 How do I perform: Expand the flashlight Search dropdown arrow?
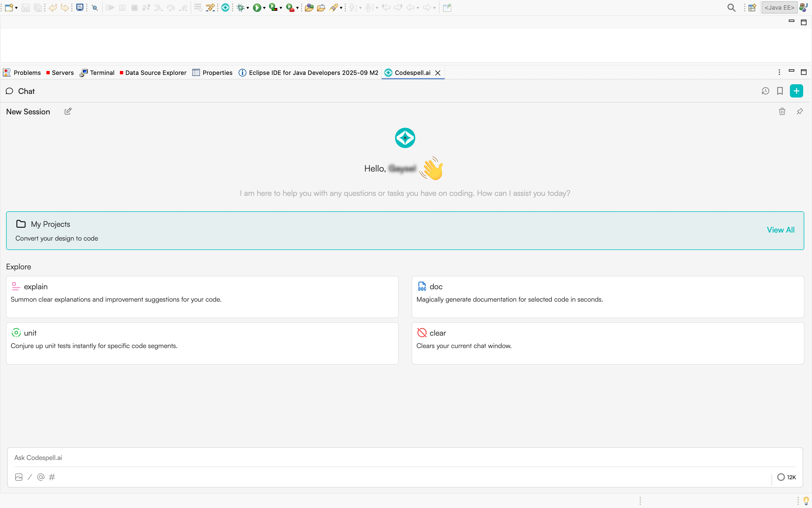coord(341,8)
